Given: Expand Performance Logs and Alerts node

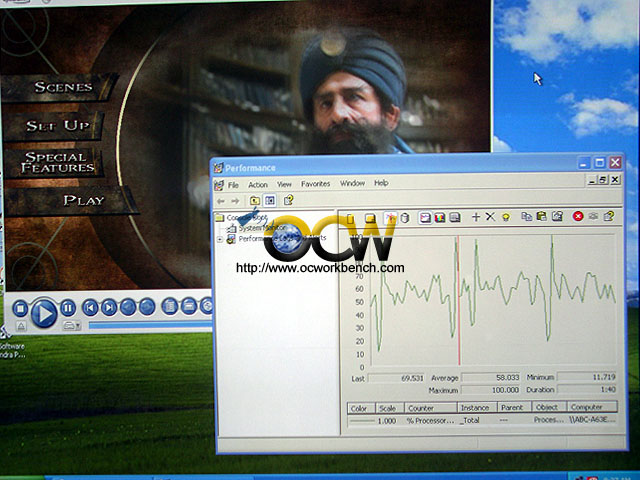Looking at the screenshot, I should pyautogui.click(x=220, y=239).
